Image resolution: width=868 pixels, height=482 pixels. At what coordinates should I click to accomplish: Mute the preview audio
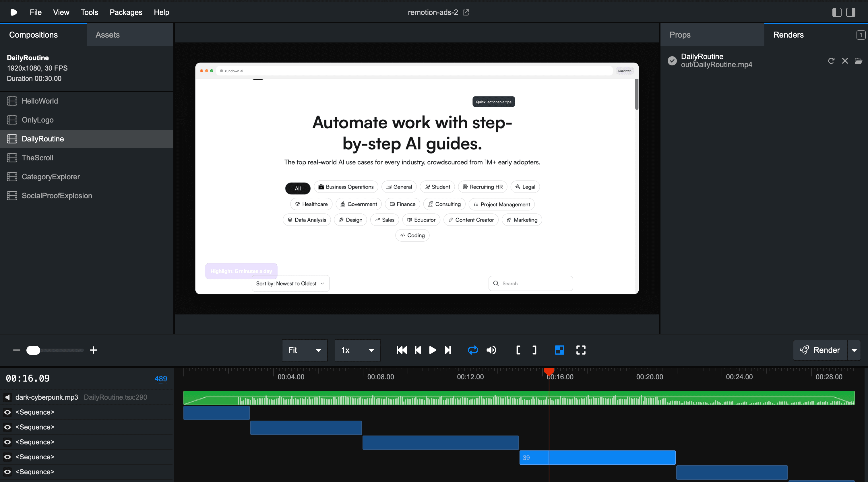click(x=491, y=350)
